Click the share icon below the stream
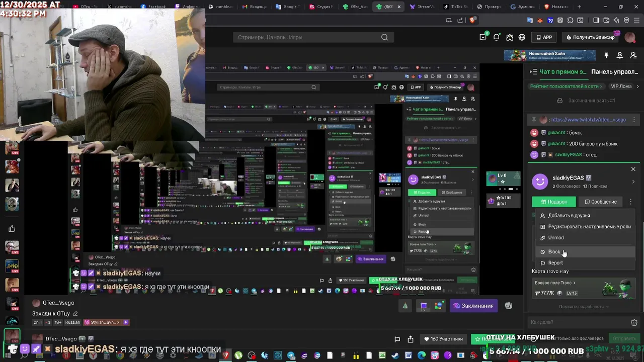The height and width of the screenshot is (362, 644). pyautogui.click(x=411, y=339)
